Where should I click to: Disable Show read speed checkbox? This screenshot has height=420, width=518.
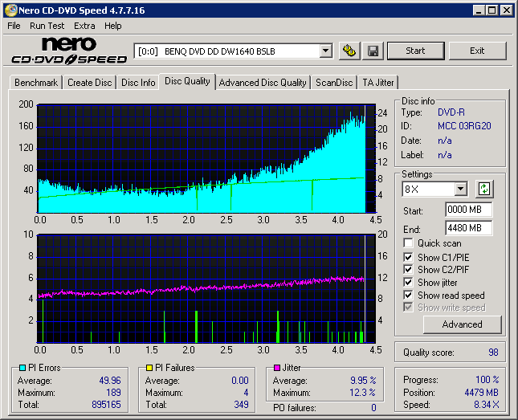coord(409,296)
